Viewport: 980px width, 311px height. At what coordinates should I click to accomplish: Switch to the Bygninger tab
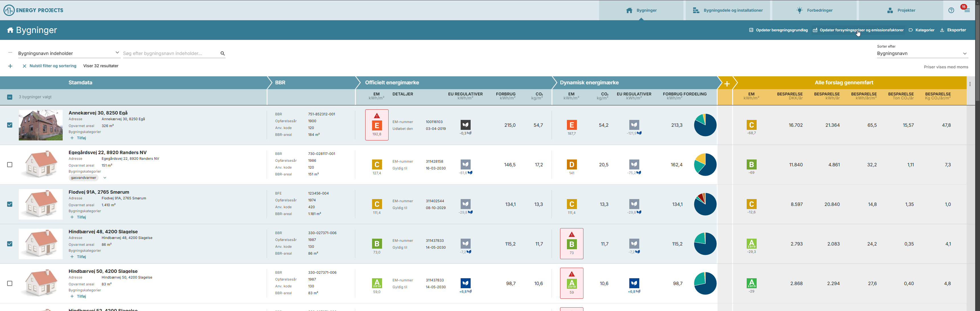(641, 10)
